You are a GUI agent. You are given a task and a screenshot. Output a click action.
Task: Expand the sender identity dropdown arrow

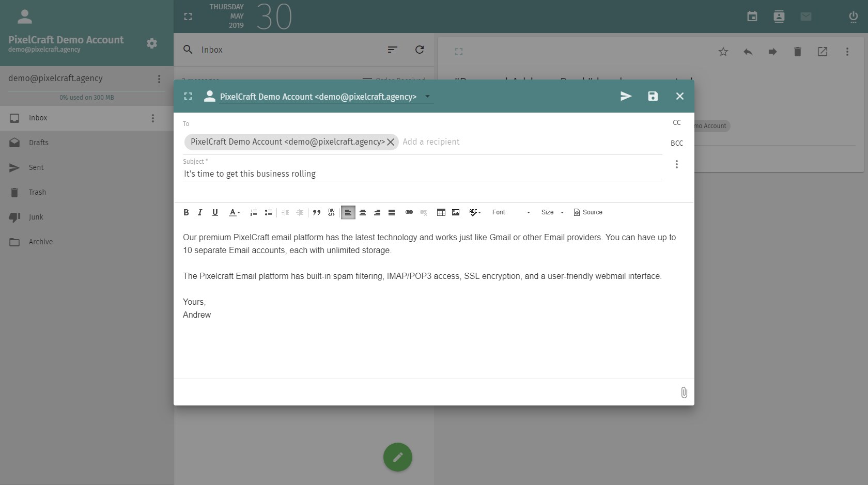coord(427,96)
